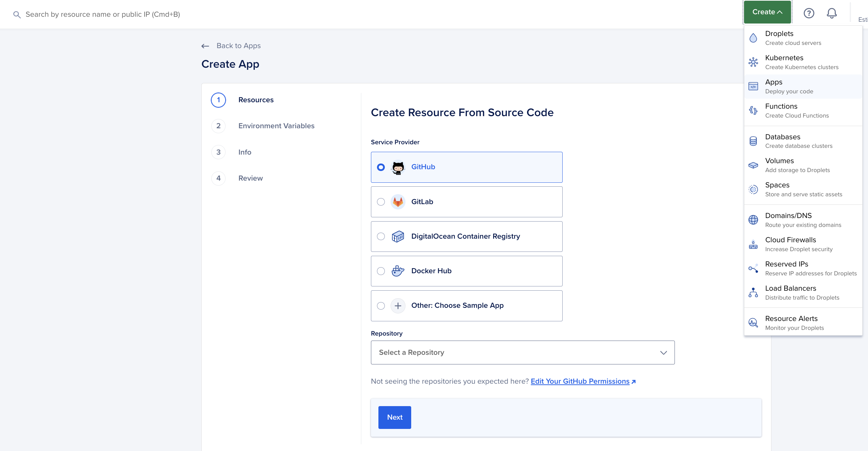Click the Load Balancers icon
The height and width of the screenshot is (451, 868).
753,292
